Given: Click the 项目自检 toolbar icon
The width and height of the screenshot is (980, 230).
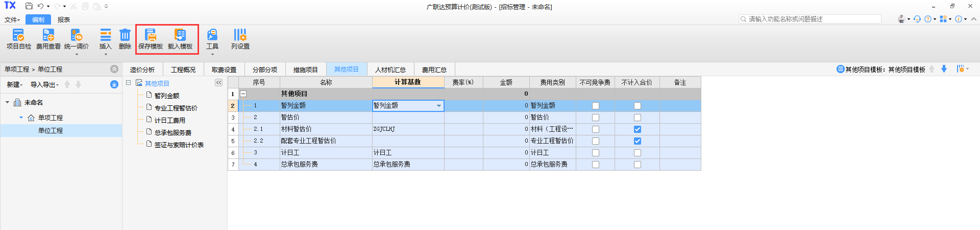Looking at the screenshot, I should [18, 35].
